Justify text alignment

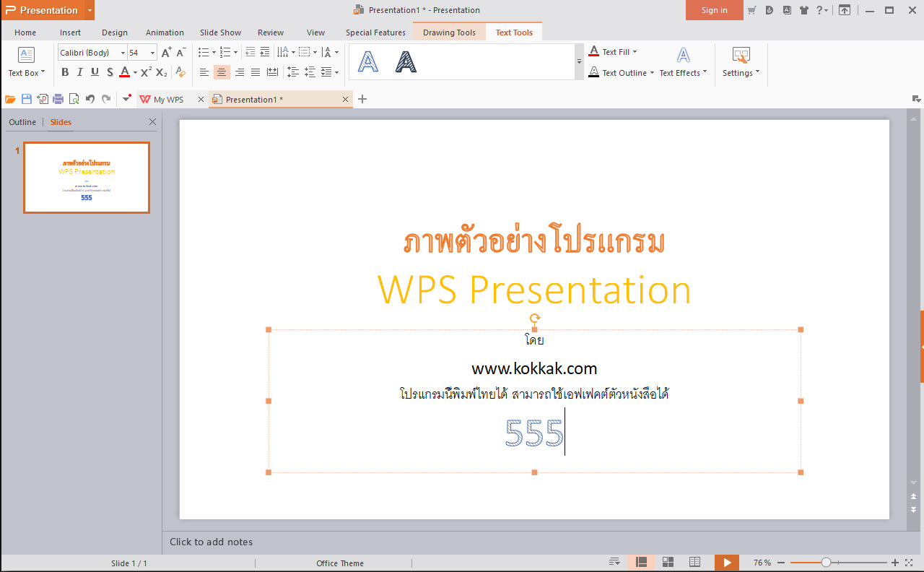click(x=256, y=72)
